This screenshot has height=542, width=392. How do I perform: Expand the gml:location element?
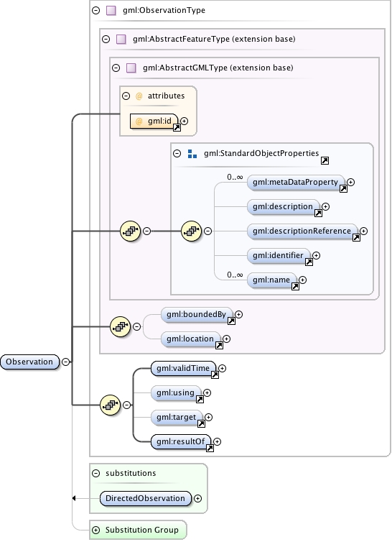[x=226, y=339]
